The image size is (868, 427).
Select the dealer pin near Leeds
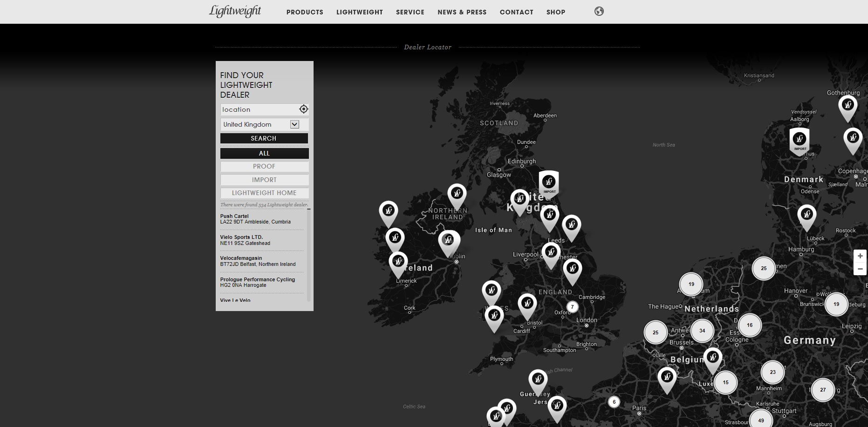point(550,218)
